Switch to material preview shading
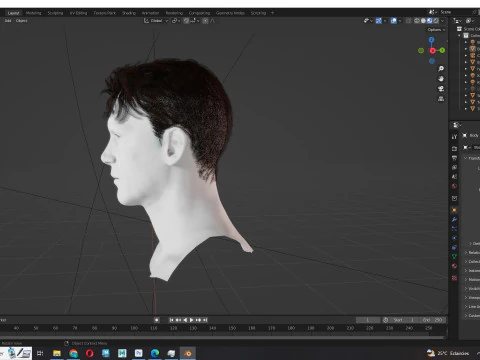This screenshot has width=480, height=360. 430,21
